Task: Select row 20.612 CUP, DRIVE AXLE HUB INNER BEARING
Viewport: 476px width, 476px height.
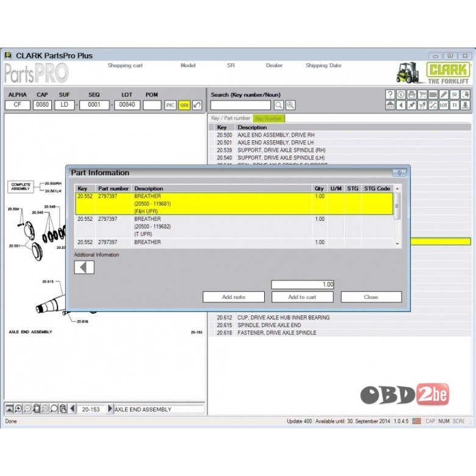Action: [340, 317]
